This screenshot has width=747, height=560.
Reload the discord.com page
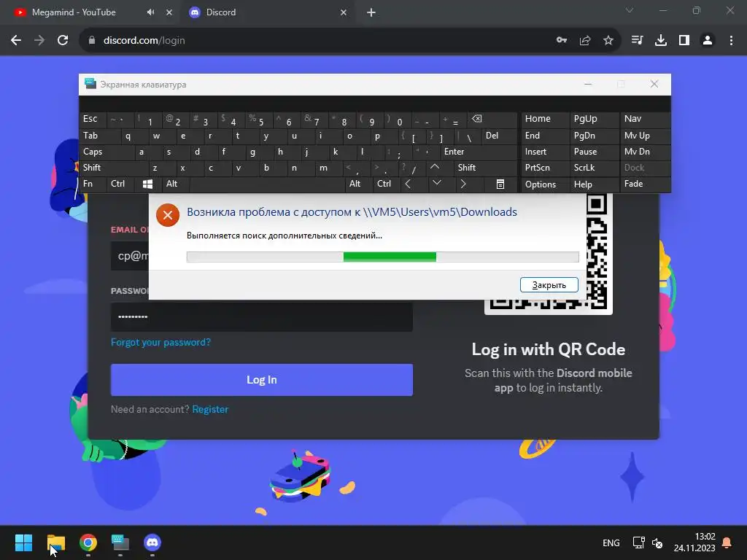pos(63,41)
